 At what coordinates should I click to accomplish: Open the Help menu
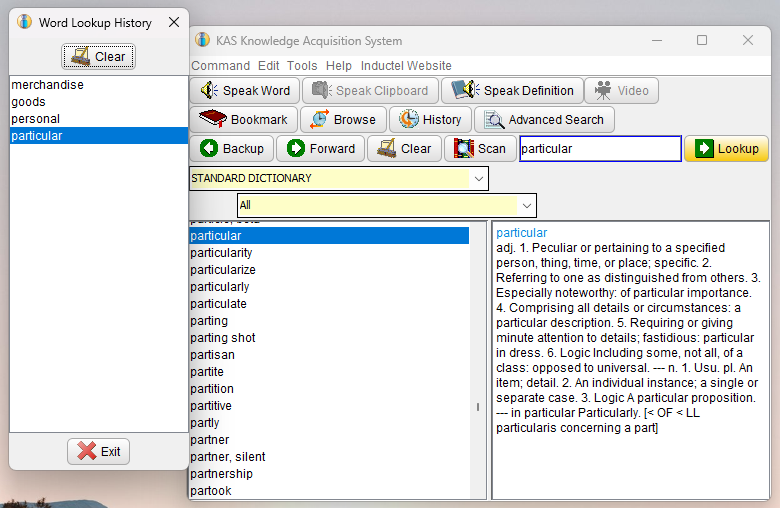(x=339, y=66)
